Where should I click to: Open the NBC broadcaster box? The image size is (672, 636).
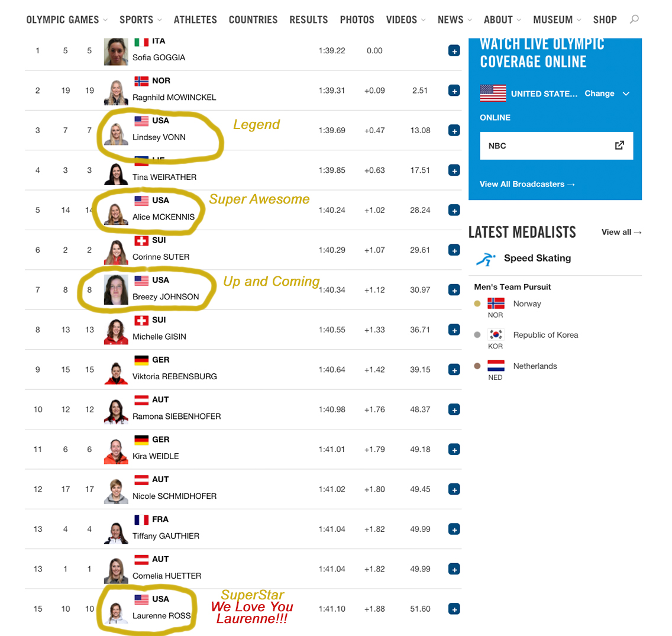tap(556, 146)
